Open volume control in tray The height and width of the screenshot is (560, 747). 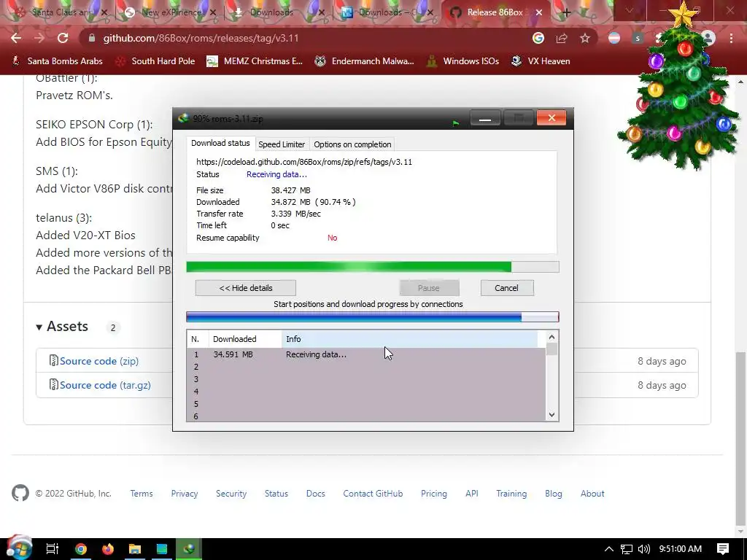click(643, 549)
